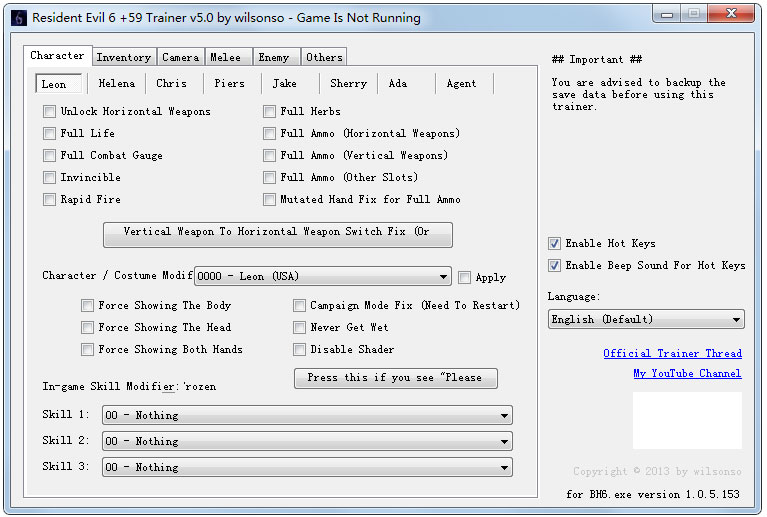Open the Language dropdown

point(646,319)
